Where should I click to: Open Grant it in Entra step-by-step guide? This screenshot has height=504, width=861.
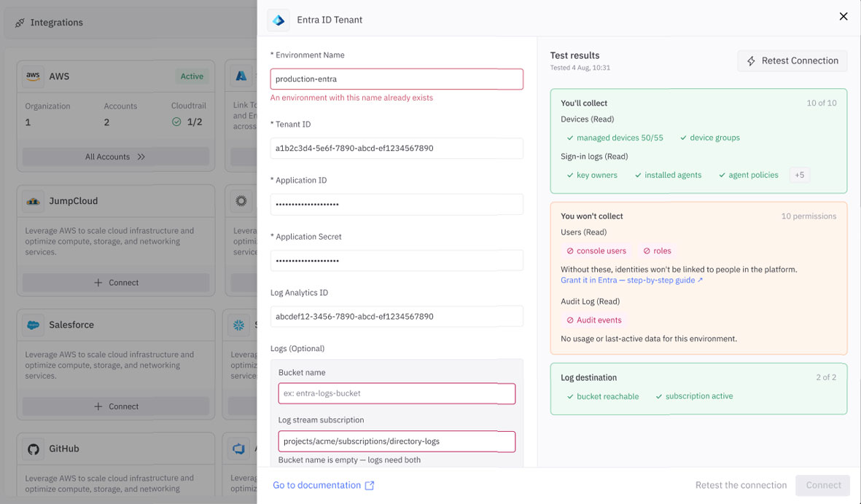click(x=631, y=280)
